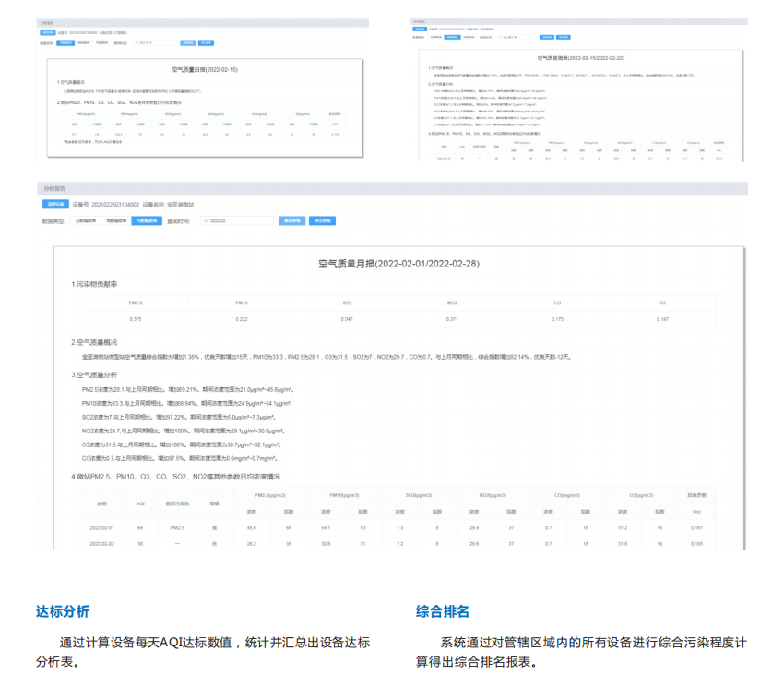This screenshot has height=686, width=784.
Task: Click CO load rate value 0.175
Action: point(557,319)
